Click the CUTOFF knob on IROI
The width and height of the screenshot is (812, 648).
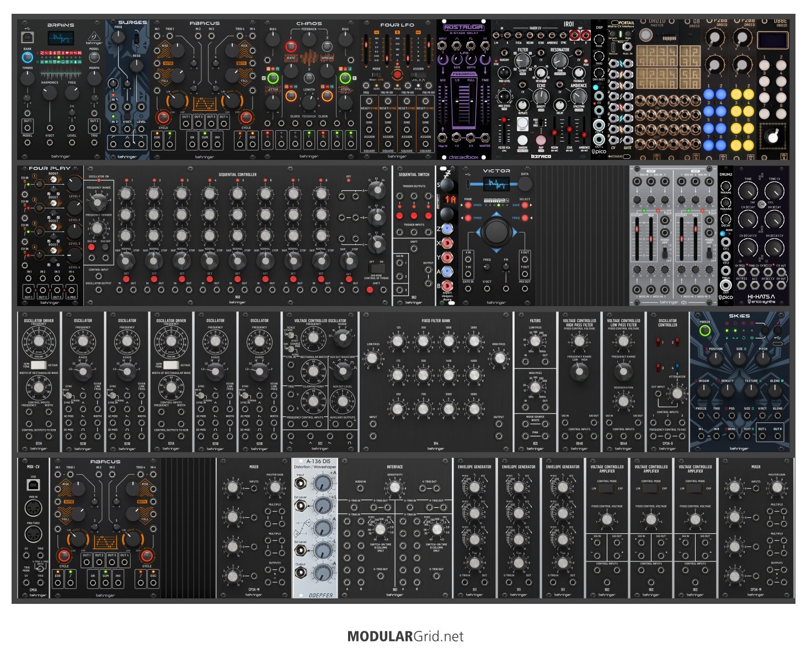(x=522, y=61)
